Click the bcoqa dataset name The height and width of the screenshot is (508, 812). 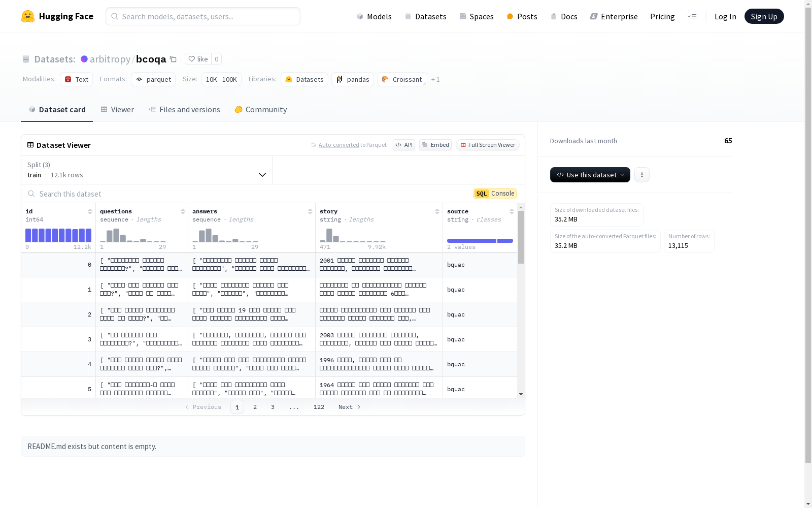click(151, 59)
